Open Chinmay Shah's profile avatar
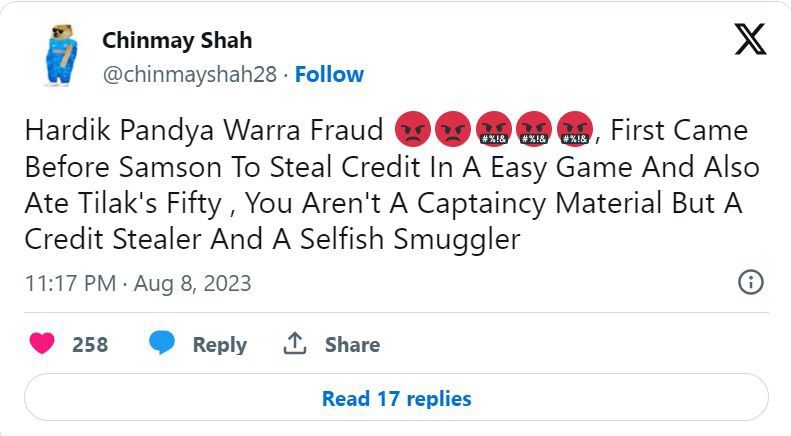 pyautogui.click(x=57, y=56)
